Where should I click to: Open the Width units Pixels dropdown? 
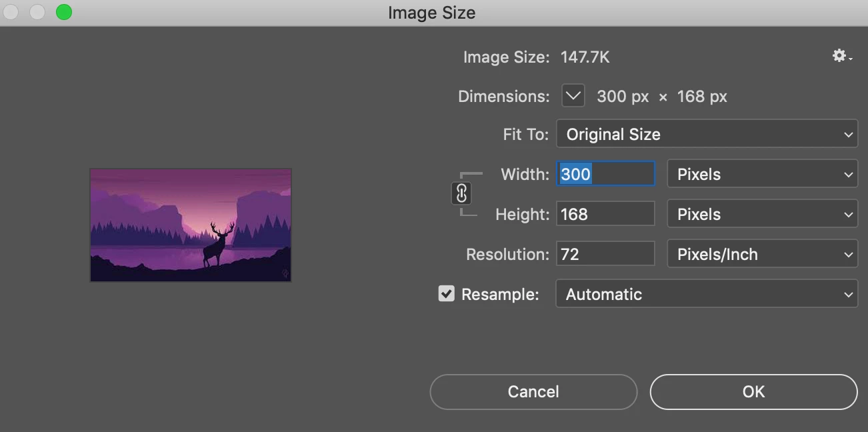pyautogui.click(x=762, y=175)
